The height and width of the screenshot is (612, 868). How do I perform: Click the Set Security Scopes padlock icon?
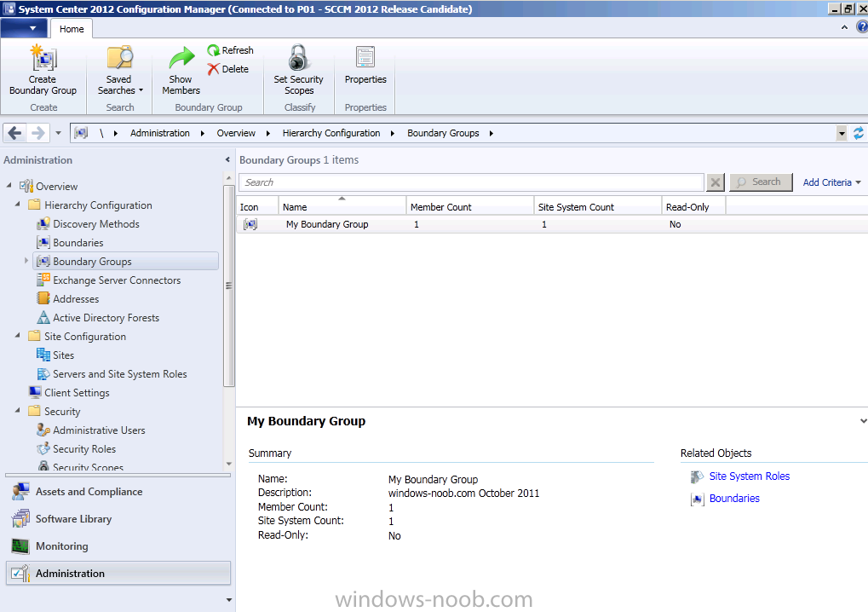(298, 58)
